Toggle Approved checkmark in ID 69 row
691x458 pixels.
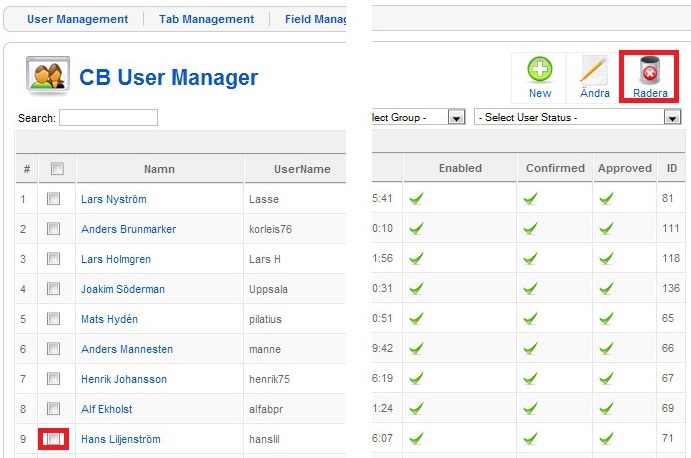click(607, 408)
